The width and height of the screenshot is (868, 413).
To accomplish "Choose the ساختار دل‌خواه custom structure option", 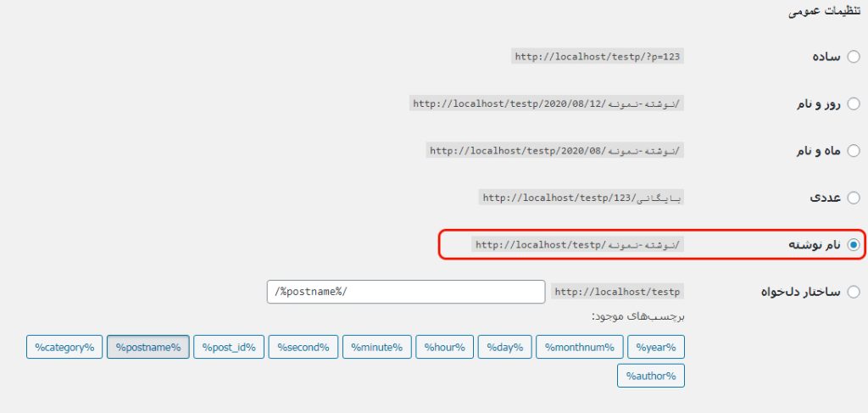I will click(853, 292).
